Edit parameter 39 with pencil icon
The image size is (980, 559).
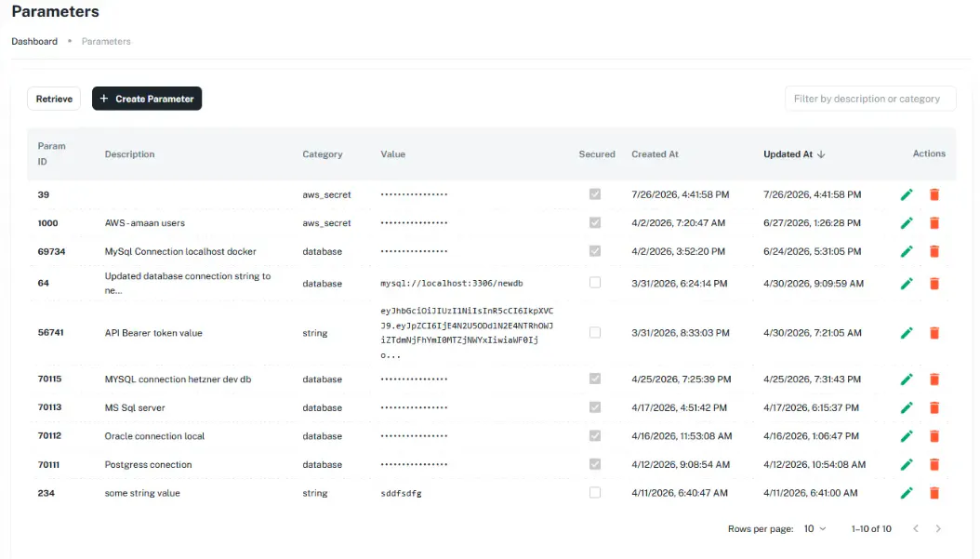[907, 194]
